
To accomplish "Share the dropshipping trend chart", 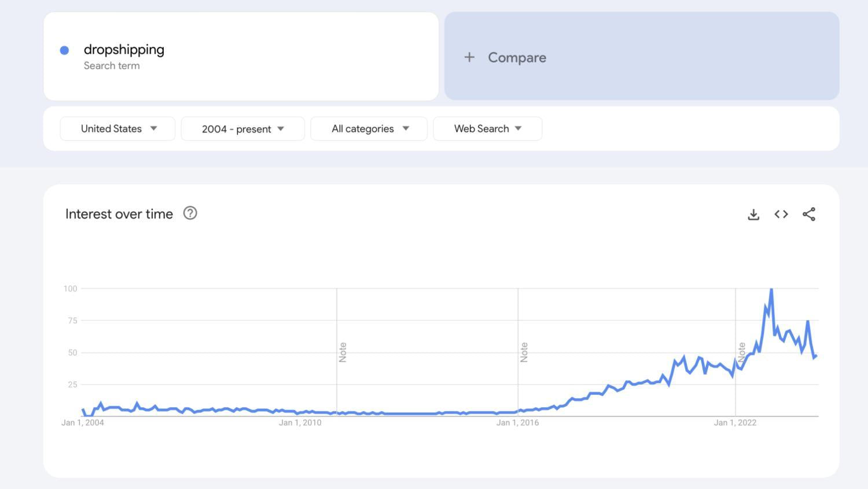I will (809, 214).
